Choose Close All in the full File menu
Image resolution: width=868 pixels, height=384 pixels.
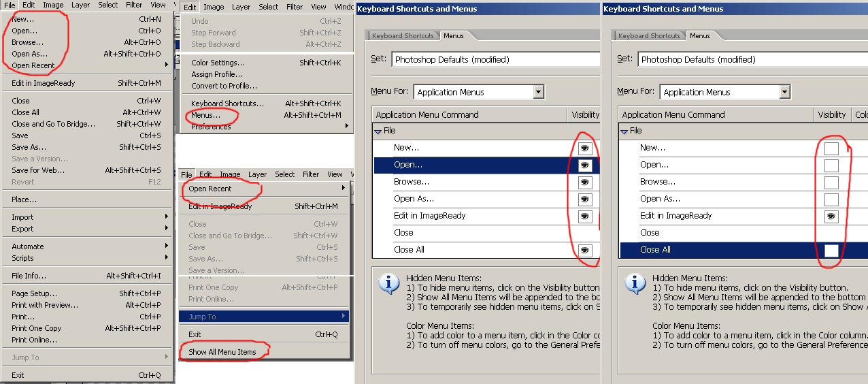tap(88, 112)
